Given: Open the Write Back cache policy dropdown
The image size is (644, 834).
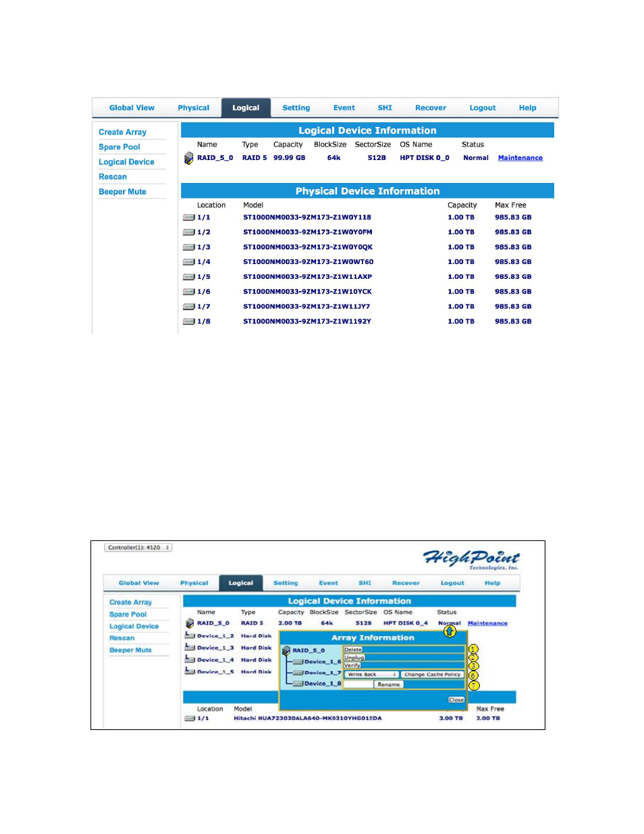Looking at the screenshot, I should tap(371, 675).
